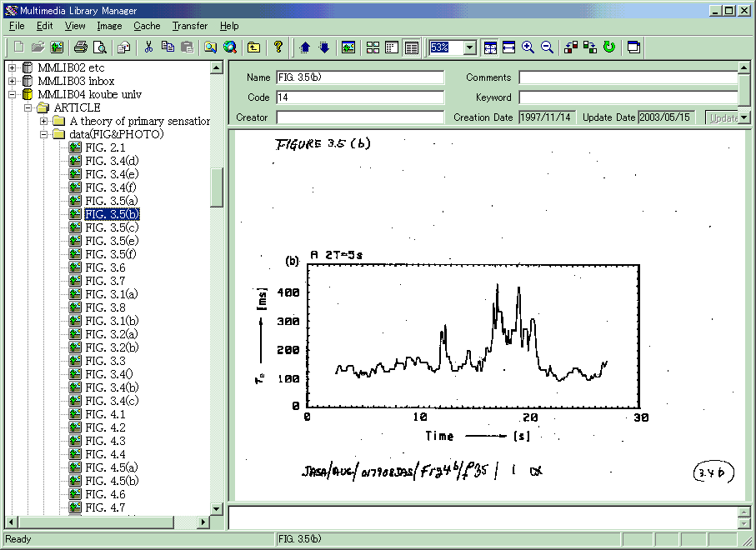This screenshot has width=756, height=550.
Task: Click the New document toolbar icon
Action: 19,47
